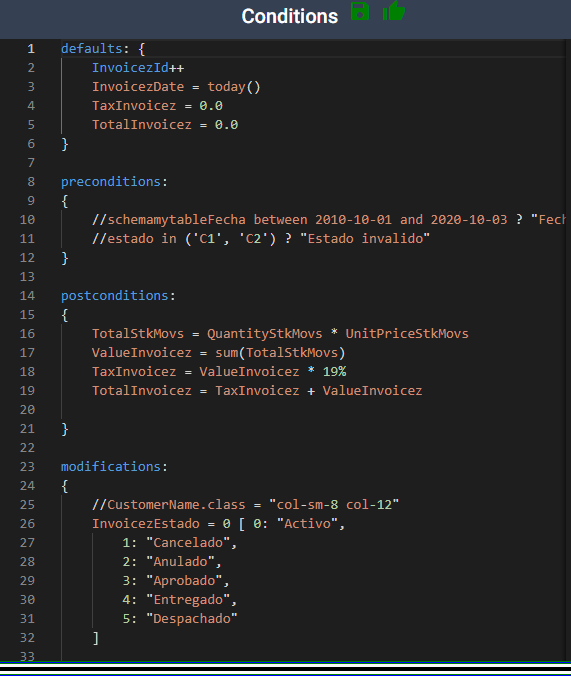Click the "Cancelado" string on line 27

188,542
